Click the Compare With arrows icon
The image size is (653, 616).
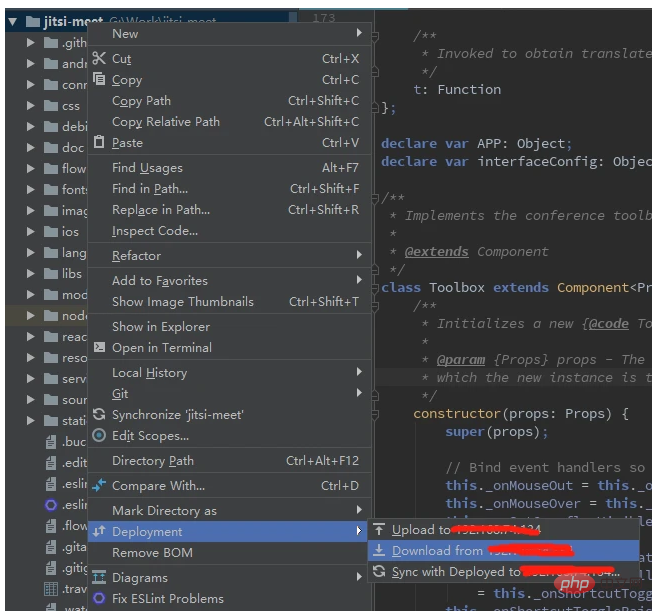coord(99,485)
